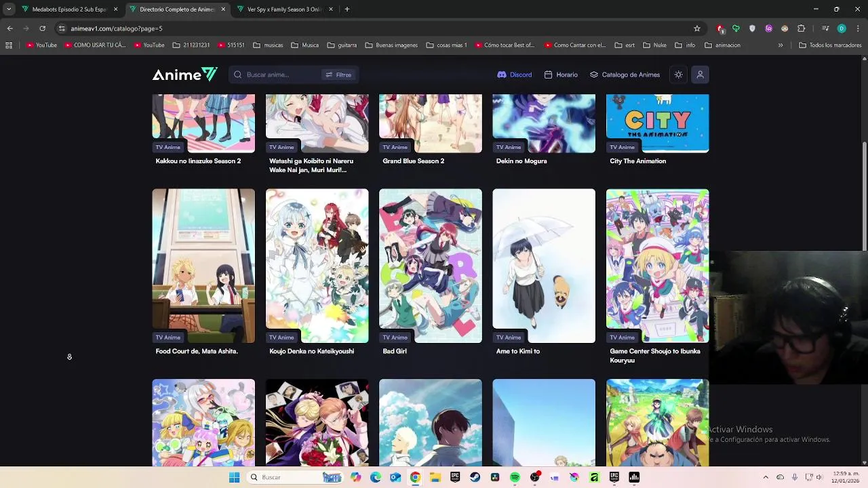Viewport: 868px width, 488px height.
Task: Click the green cloud download extension
Action: [x=736, y=28]
